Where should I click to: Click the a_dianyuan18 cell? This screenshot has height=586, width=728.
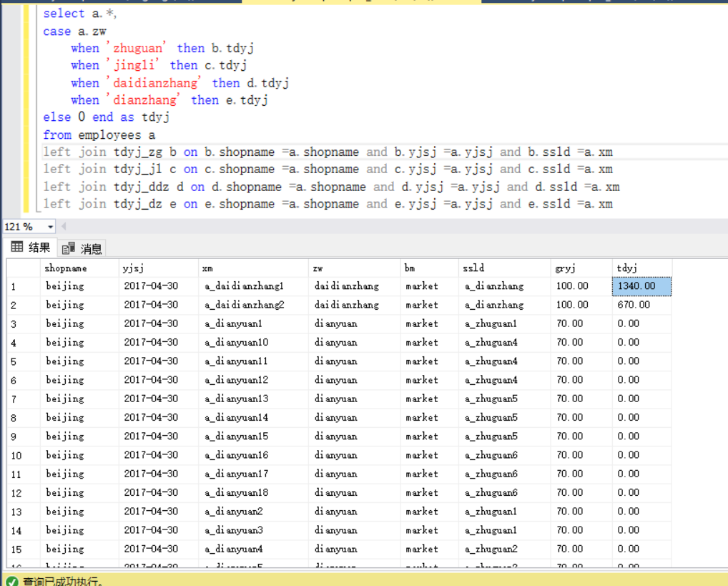[x=253, y=492]
